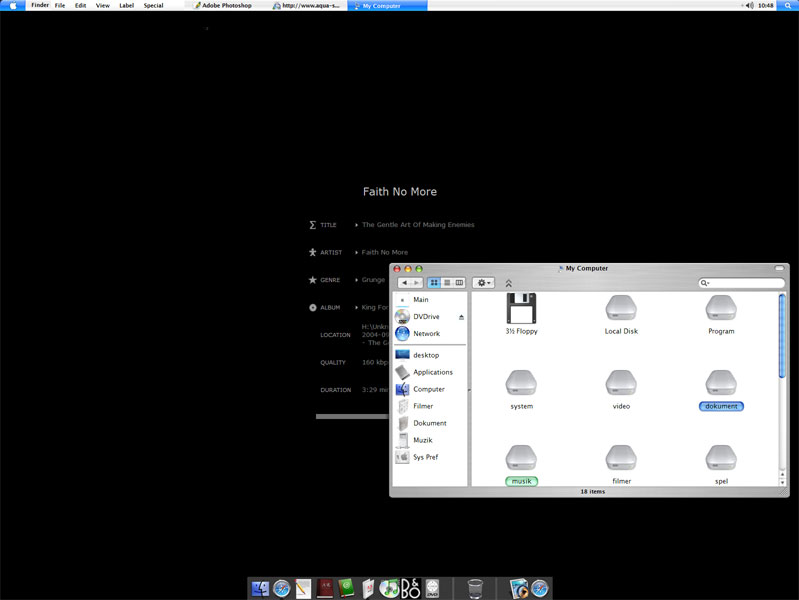Open the gear Action dropdown
The image size is (799, 600).
point(483,283)
